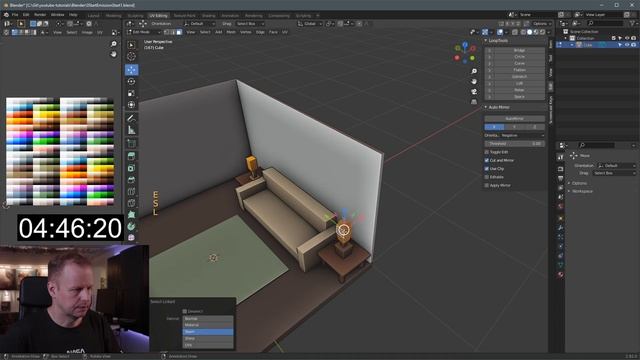Adjust the Threshold slider value
The image size is (640, 360).
point(515,144)
